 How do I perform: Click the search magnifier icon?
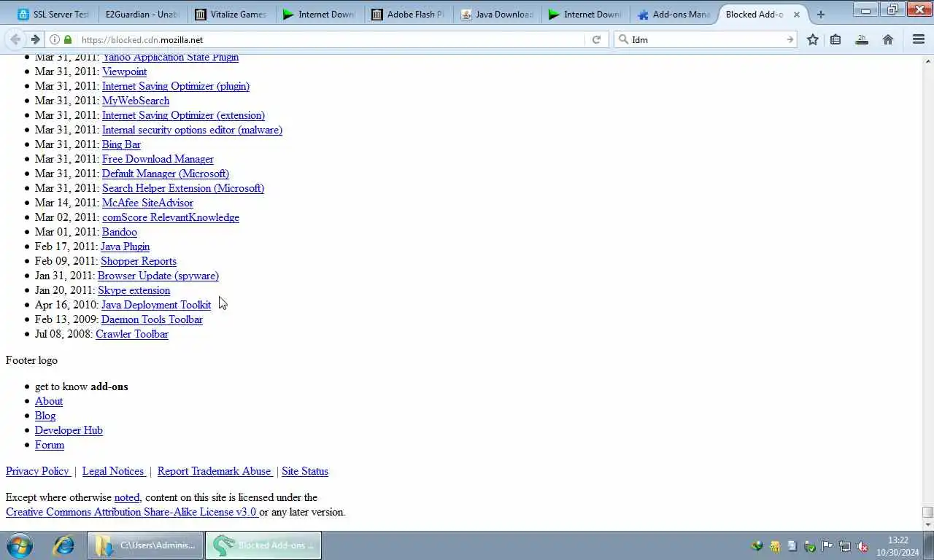click(624, 39)
